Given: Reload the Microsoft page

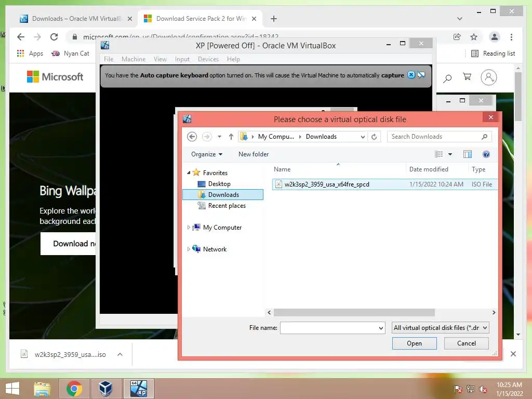Looking at the screenshot, I should click(54, 37).
